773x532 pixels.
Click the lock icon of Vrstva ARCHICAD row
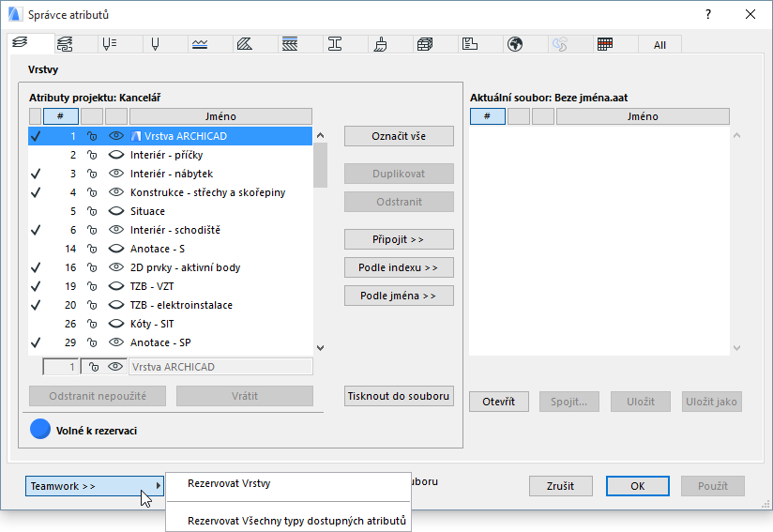point(92,136)
